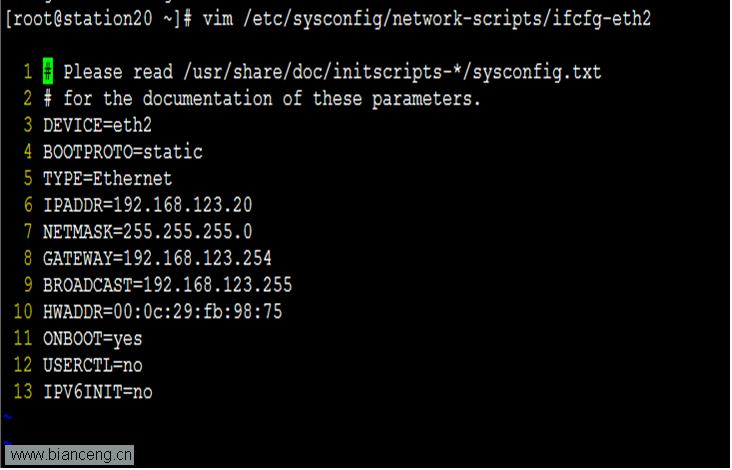The height and width of the screenshot is (470, 732).
Task: Click the www.bianceng.cn watermark link
Action: point(70,456)
